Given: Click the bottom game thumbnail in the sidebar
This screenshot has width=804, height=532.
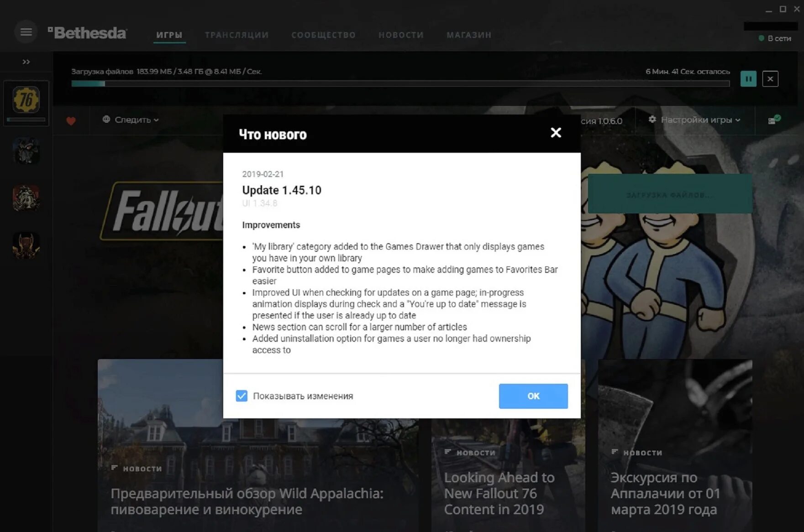Looking at the screenshot, I should [26, 246].
